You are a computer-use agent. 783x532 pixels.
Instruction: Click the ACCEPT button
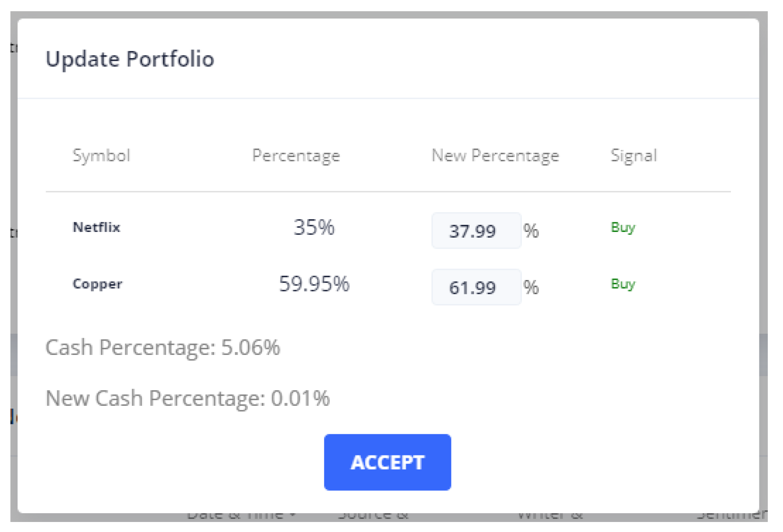pos(387,462)
